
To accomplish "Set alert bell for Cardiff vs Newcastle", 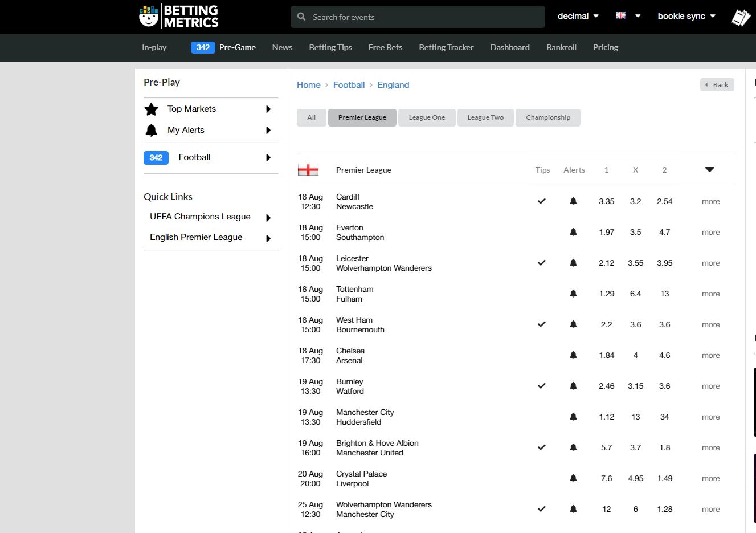I will coord(573,201).
